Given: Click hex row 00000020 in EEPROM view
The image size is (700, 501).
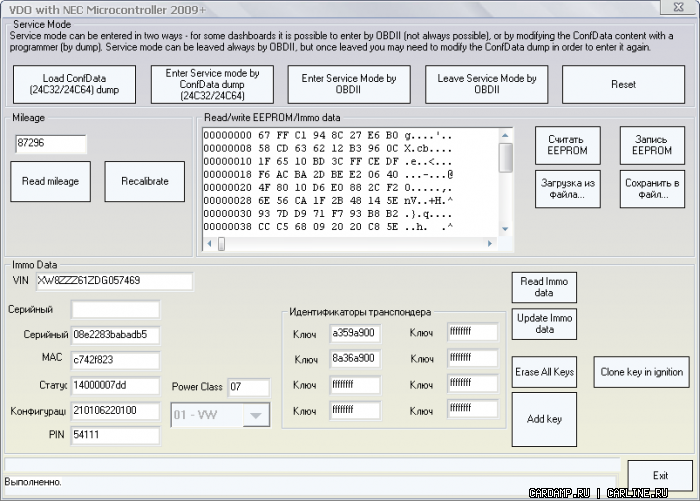Looking at the screenshot, I should pos(328,188).
